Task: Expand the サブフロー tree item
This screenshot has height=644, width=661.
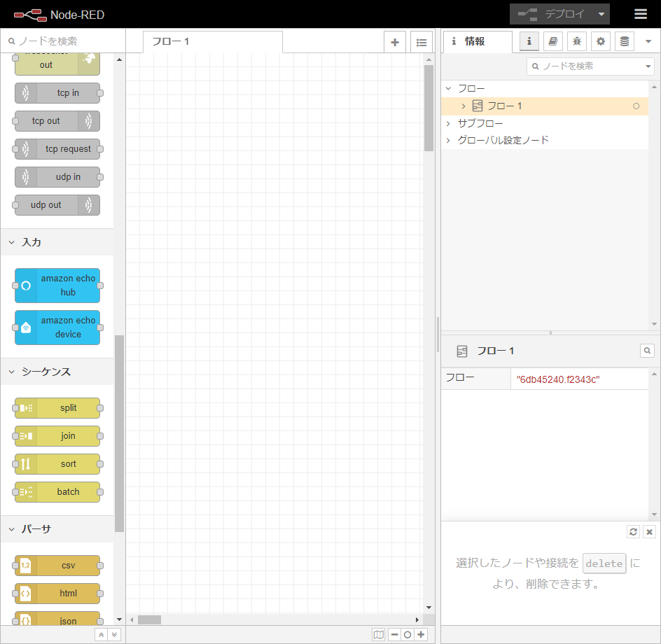Action: coord(448,123)
